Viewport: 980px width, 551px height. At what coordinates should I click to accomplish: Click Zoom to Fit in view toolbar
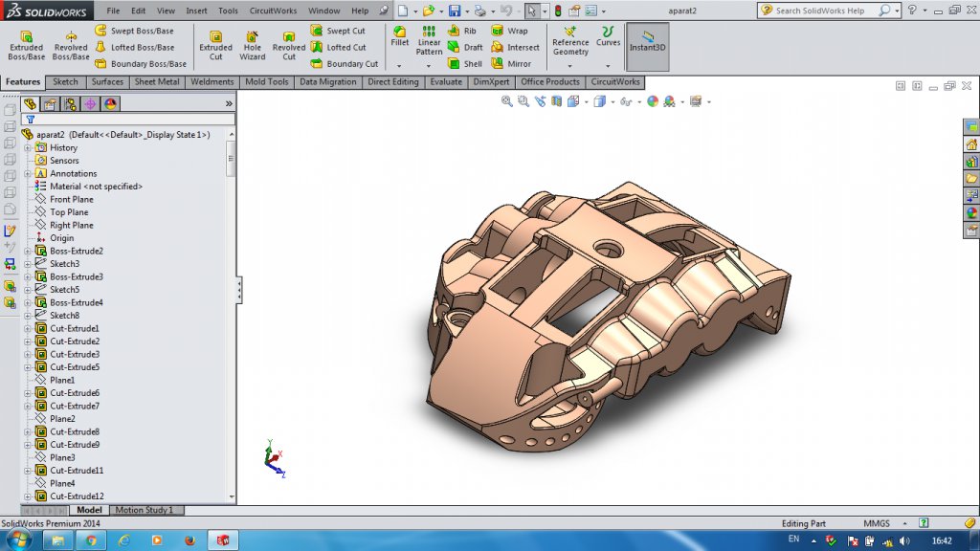507,101
